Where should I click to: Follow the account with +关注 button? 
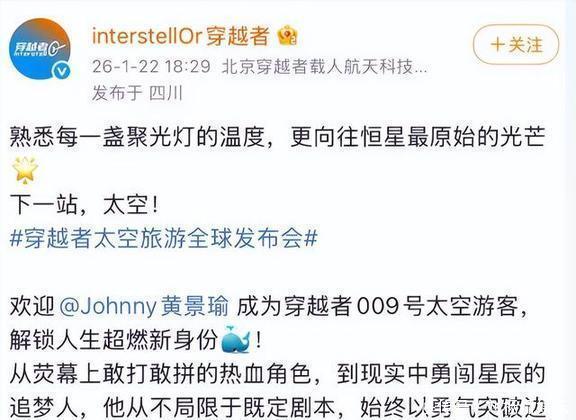(516, 45)
